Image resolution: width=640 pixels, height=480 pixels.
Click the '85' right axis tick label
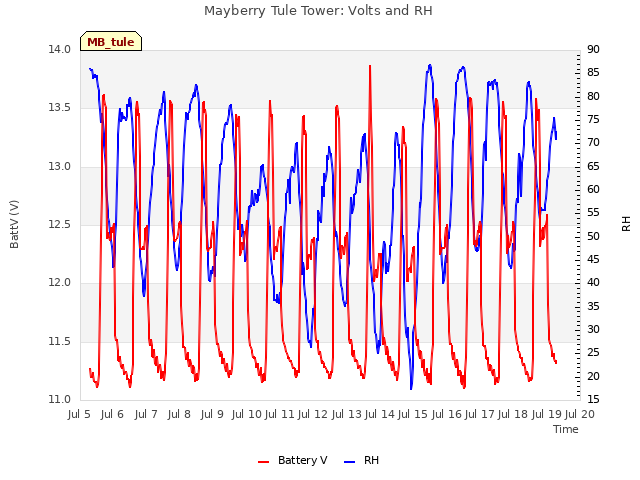coord(593,73)
